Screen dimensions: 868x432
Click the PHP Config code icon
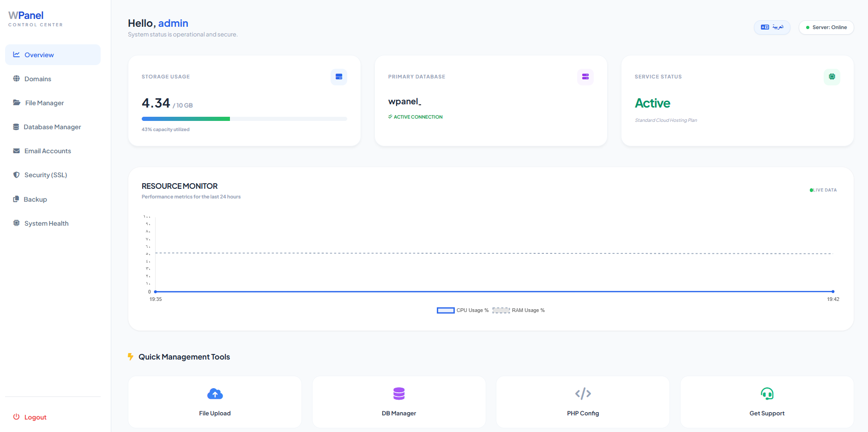click(x=583, y=394)
